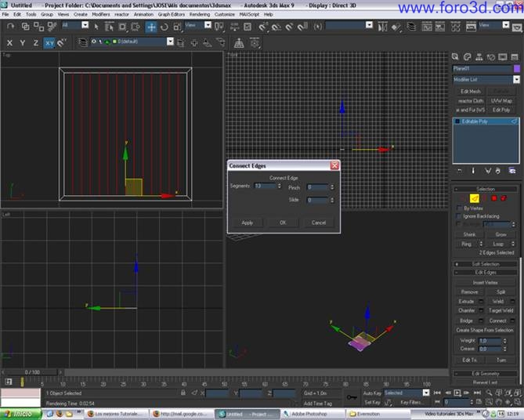524x420 pixels.
Task: Open Render Scene dialog icon
Action: coord(471,27)
